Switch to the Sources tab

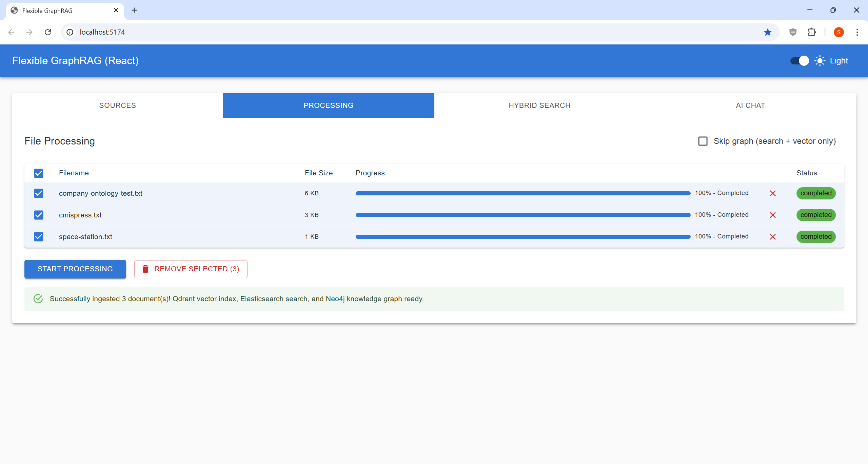click(x=117, y=105)
